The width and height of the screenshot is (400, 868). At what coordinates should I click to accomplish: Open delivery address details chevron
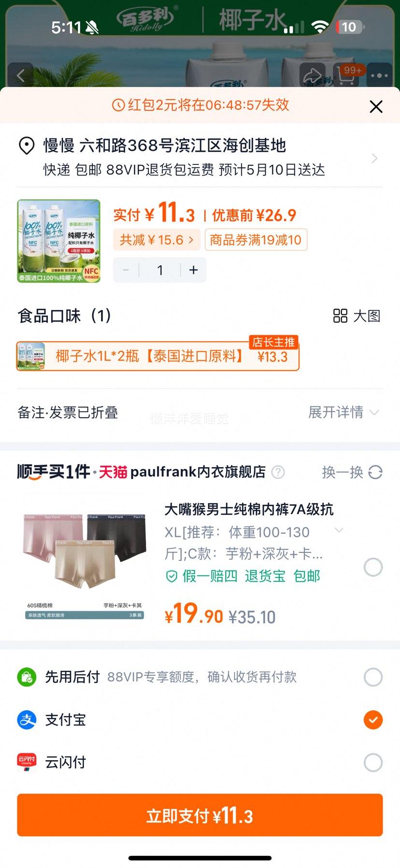(x=374, y=158)
